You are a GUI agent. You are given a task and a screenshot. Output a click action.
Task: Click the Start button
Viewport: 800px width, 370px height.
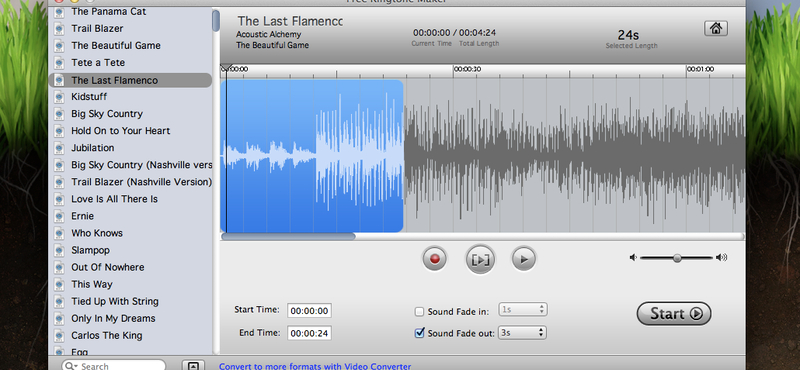click(673, 313)
